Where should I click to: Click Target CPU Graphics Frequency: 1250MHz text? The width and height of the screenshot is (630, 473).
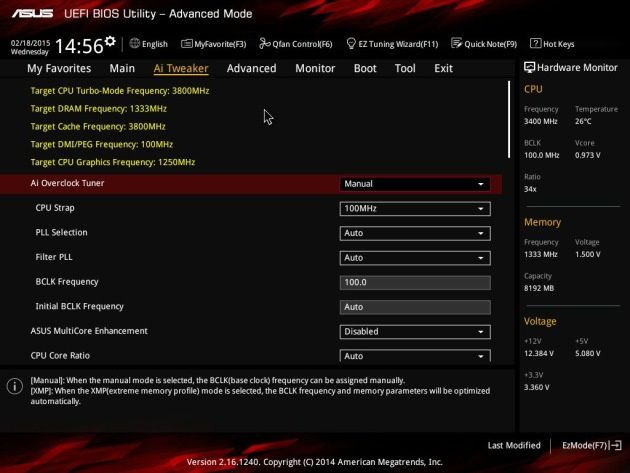click(x=113, y=162)
